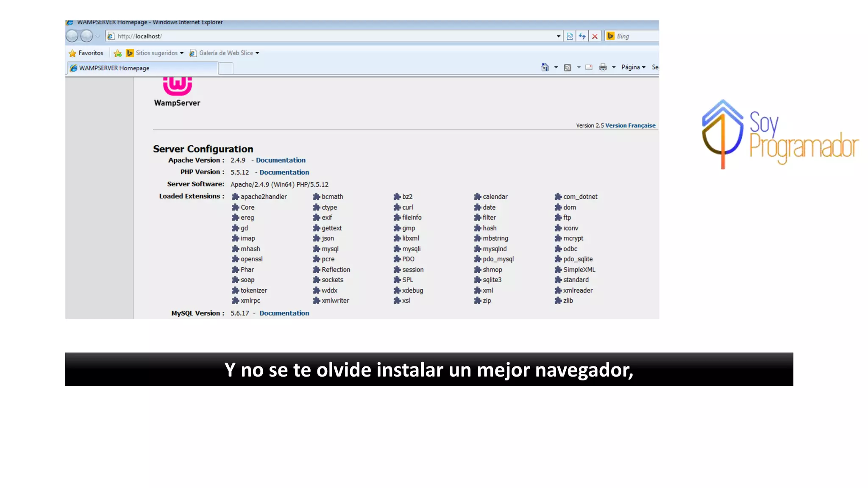
Task: Open Galería de Web Slice dropdown
Action: [224, 53]
